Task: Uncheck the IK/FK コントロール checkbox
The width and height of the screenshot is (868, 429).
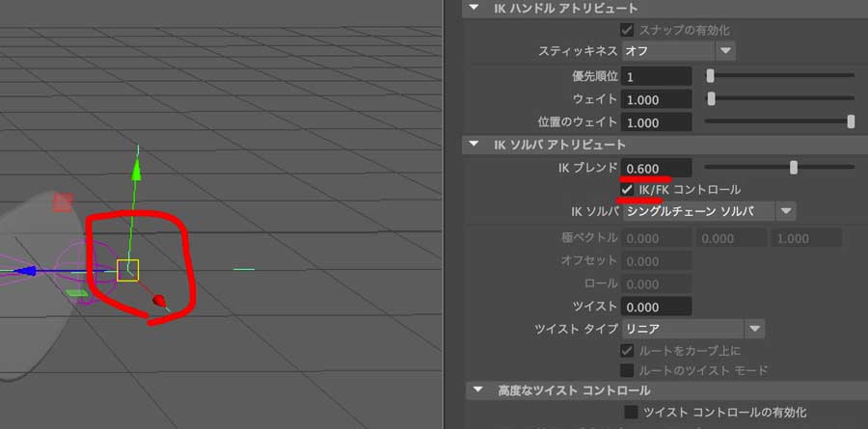Action: (x=627, y=190)
